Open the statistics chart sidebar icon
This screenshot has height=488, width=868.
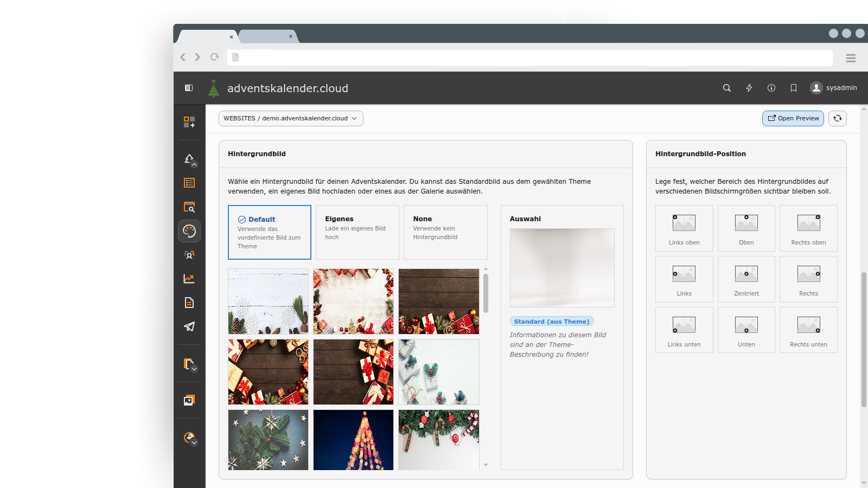point(189,279)
